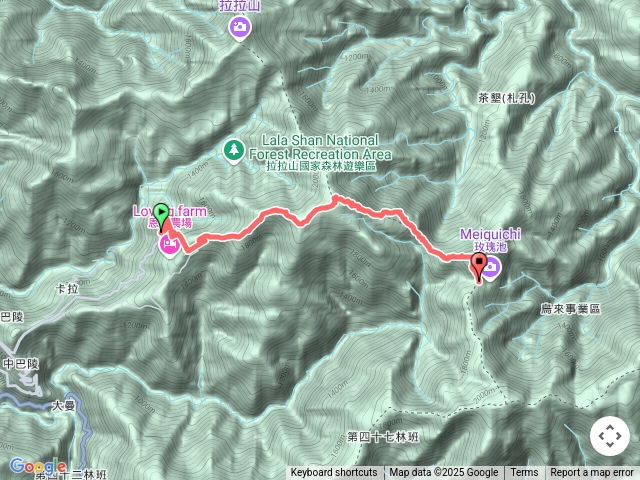
Task: Click the 第四十七林班 map label
Action: pos(383,437)
